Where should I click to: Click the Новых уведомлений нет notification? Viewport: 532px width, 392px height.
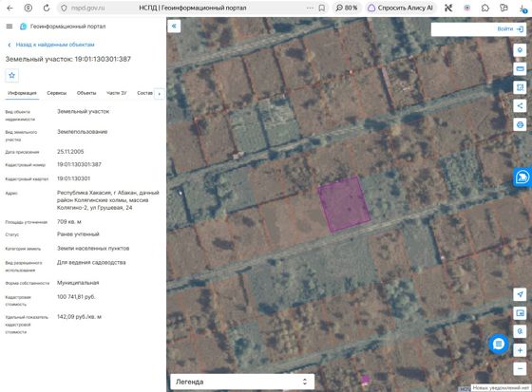coord(501,387)
